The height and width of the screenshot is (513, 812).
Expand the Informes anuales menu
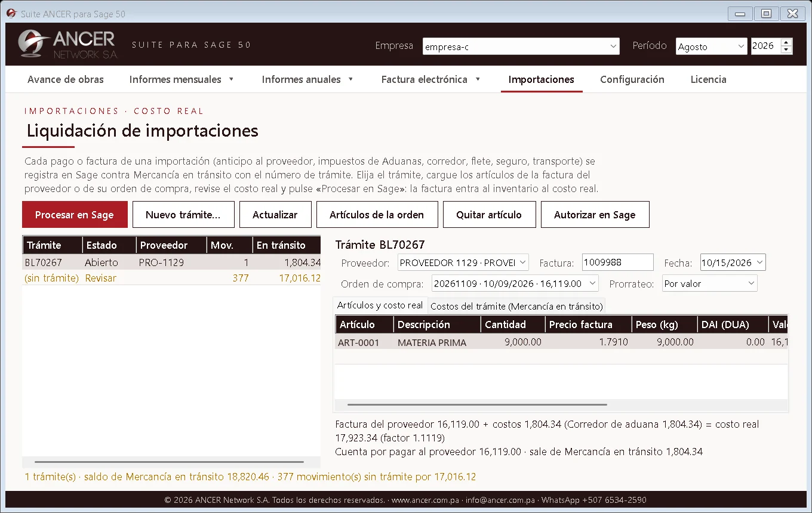(307, 79)
